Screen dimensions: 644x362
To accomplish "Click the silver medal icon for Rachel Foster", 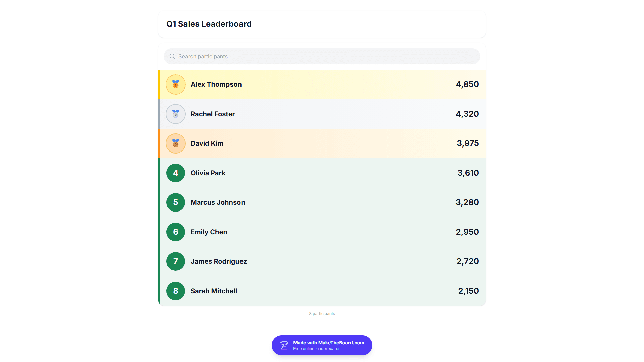I will pos(176,114).
